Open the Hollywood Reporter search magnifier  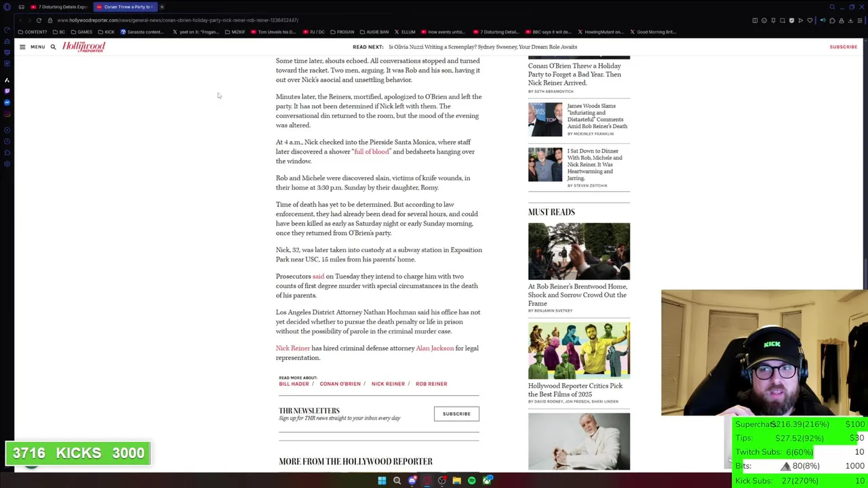pos(53,47)
